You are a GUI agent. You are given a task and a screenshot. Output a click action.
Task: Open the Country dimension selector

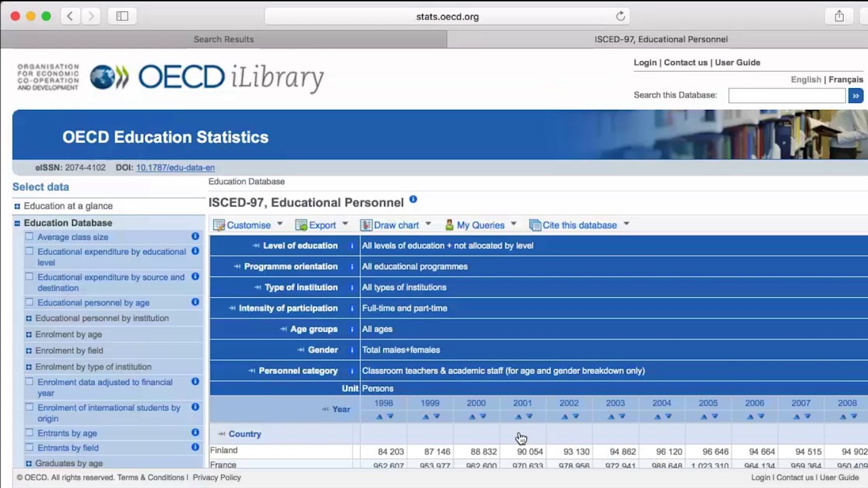coord(239,434)
